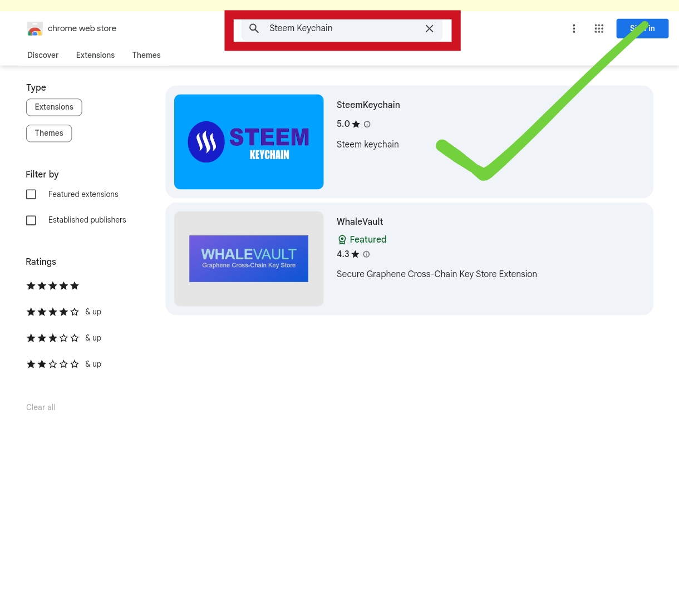Image resolution: width=679 pixels, height=616 pixels.
Task: Click the 'chrome web store' title text
Action: [82, 28]
